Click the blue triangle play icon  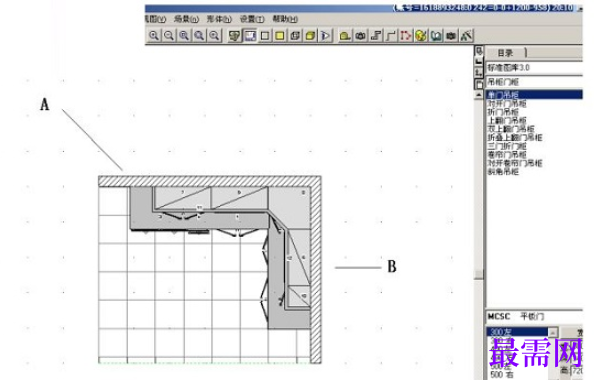click(x=325, y=36)
